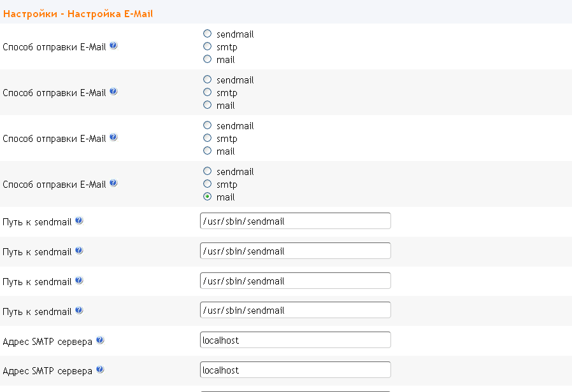Open help icon beside second "Адрес SMTP сервера"
572x392 pixels.
coord(100,370)
